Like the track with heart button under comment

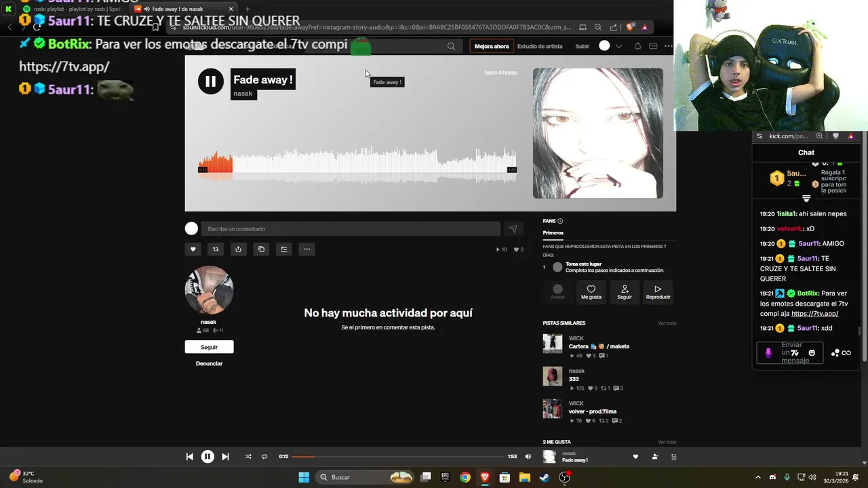click(x=193, y=249)
